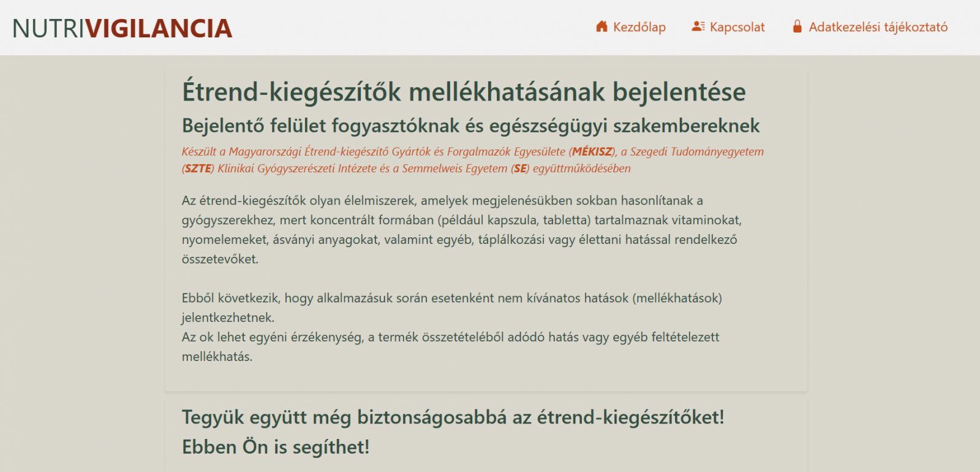Click the heading Tegyük együtt még biztonságosabbá
The width and height of the screenshot is (980, 472).
[x=453, y=417]
